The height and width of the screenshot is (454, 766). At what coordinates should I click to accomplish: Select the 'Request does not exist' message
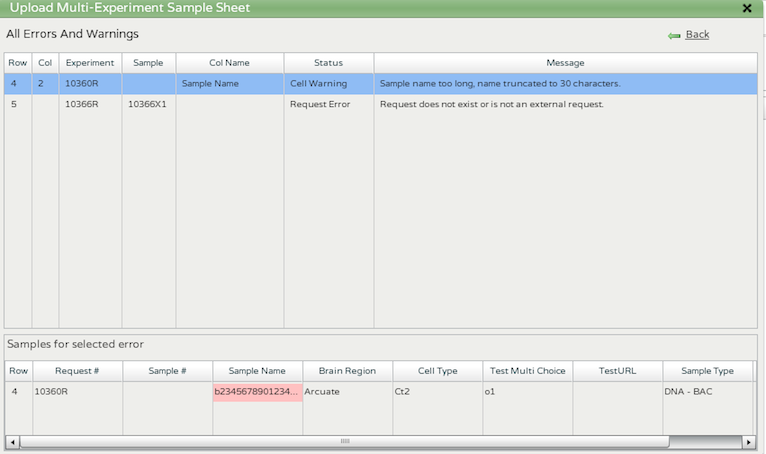(565, 104)
